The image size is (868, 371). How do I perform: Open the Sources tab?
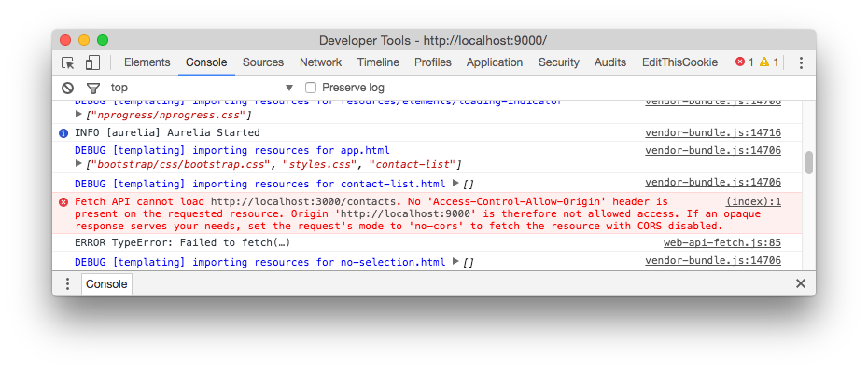[x=263, y=62]
